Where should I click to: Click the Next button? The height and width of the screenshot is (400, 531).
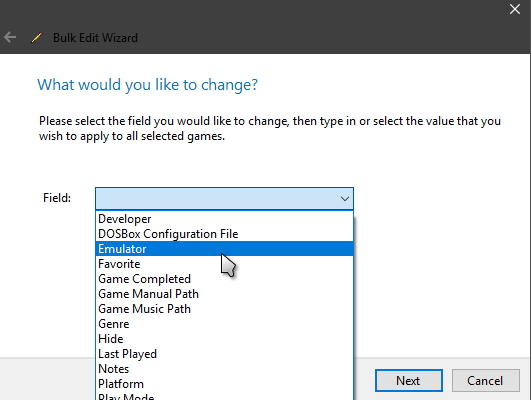coord(409,381)
